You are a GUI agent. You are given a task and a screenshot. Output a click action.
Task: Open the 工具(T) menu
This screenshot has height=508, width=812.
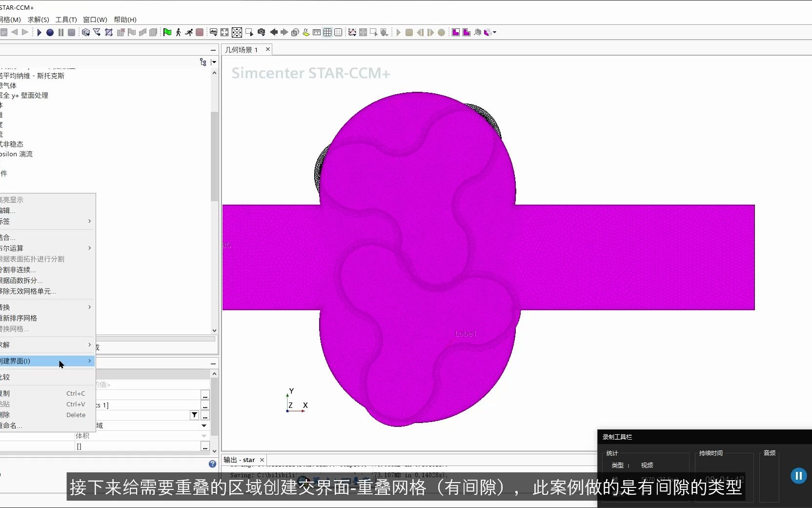(66, 20)
